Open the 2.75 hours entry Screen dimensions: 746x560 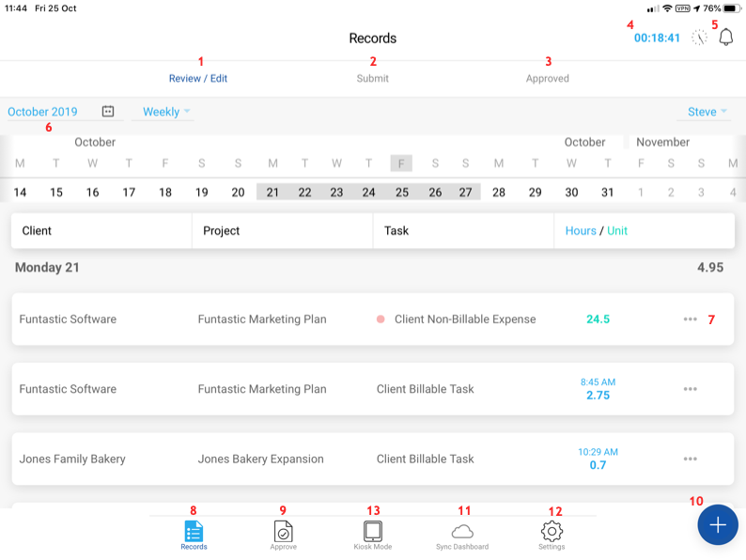598,395
